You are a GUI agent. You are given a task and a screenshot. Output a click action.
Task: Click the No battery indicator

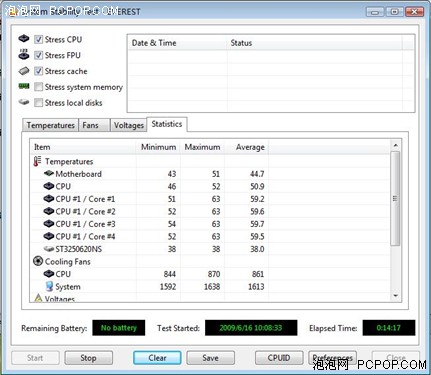[119, 328]
